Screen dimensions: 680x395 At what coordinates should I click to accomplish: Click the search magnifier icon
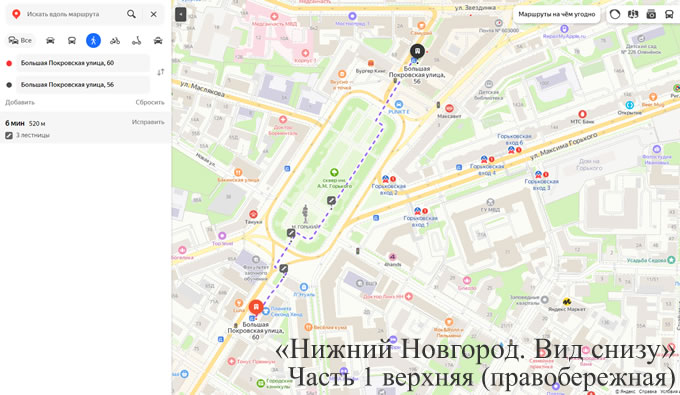click(131, 14)
